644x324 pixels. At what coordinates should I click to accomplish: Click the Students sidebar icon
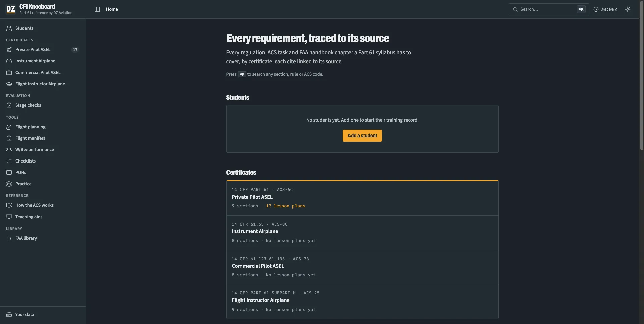click(x=9, y=28)
